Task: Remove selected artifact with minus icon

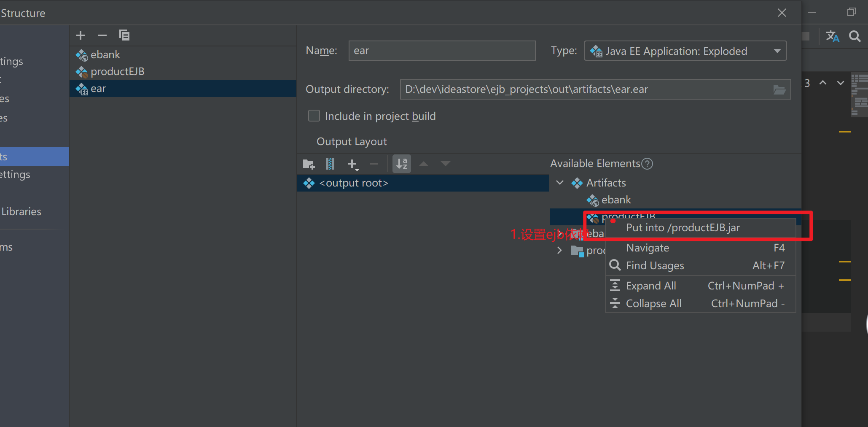Action: (102, 35)
